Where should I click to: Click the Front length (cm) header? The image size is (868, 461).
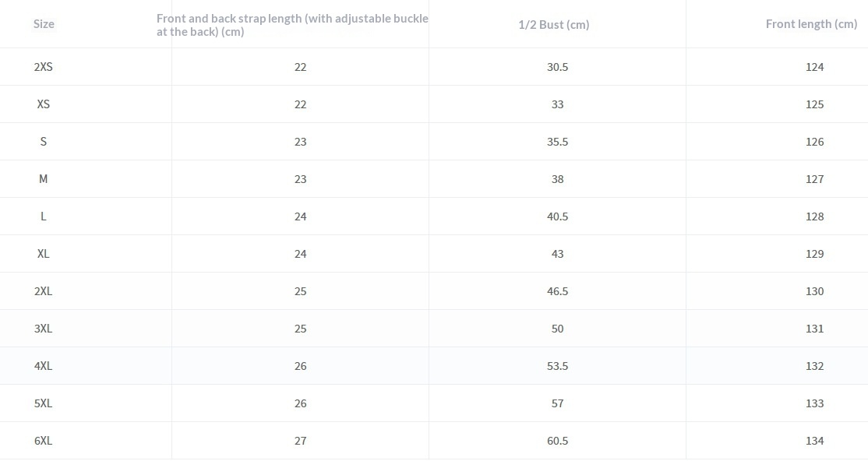click(x=811, y=24)
